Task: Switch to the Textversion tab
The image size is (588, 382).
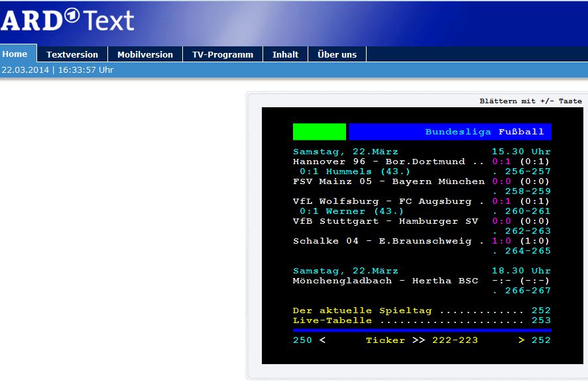Action: click(x=72, y=54)
